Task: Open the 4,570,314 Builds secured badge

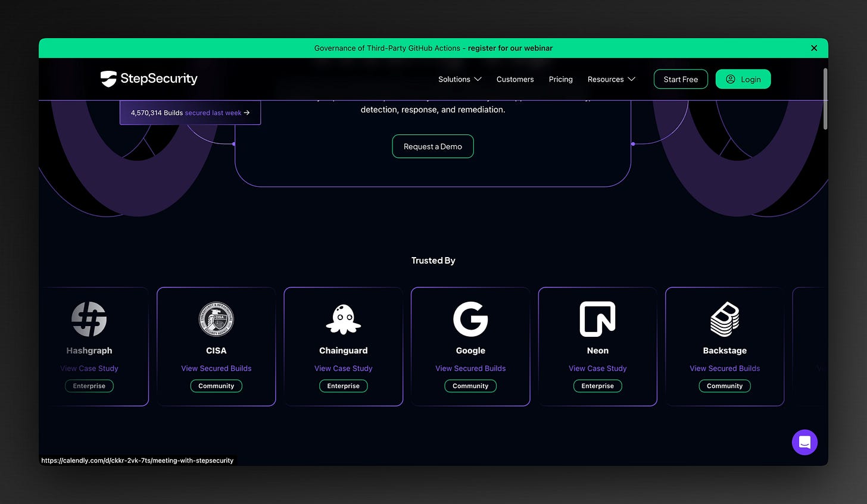Action: 190,112
